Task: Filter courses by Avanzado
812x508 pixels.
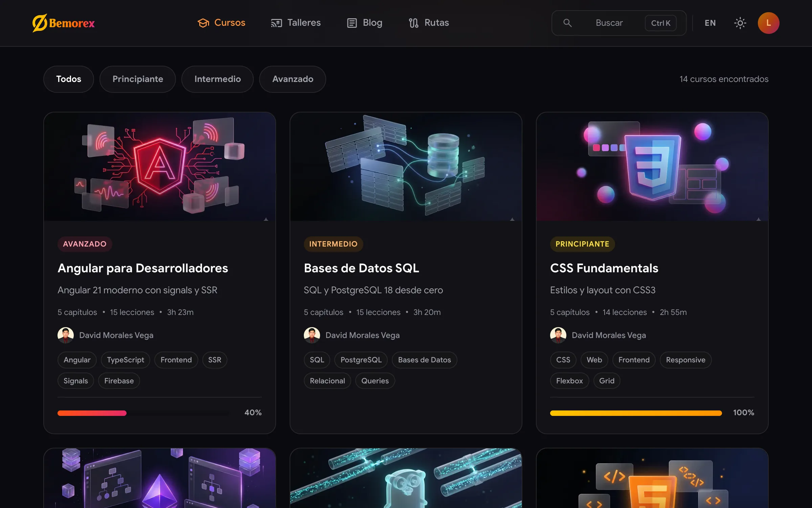Action: [x=293, y=79]
